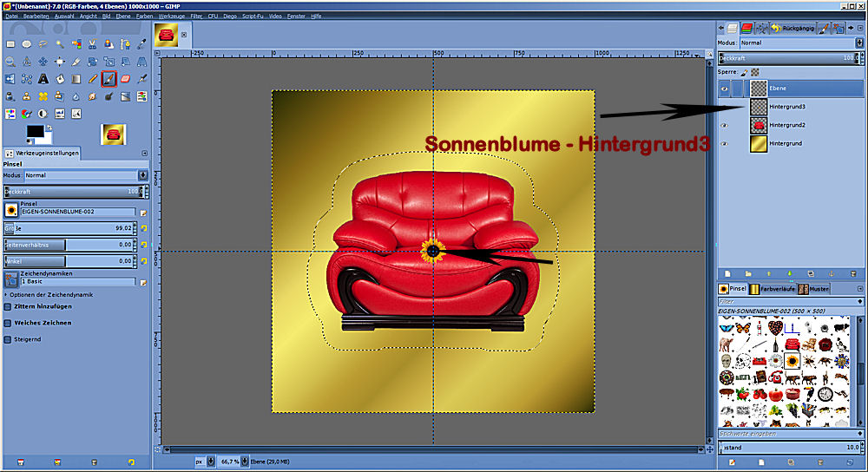The height and width of the screenshot is (472, 868).
Task: Delete the layer via trash icon
Action: [853, 274]
